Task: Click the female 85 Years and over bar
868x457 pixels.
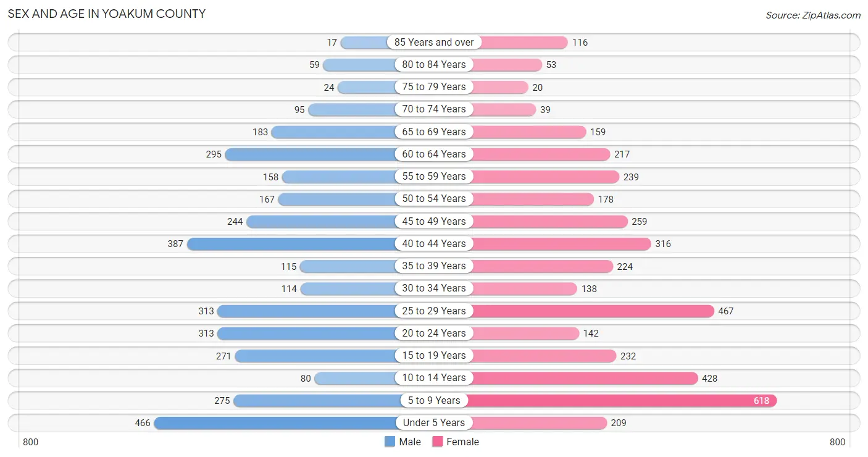Action: [x=517, y=42]
